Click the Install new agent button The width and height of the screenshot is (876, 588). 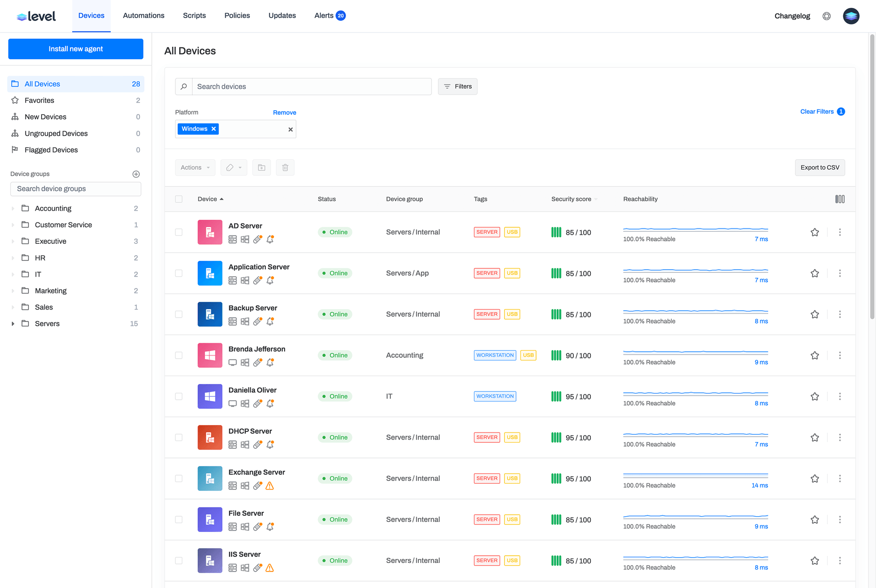(75, 49)
